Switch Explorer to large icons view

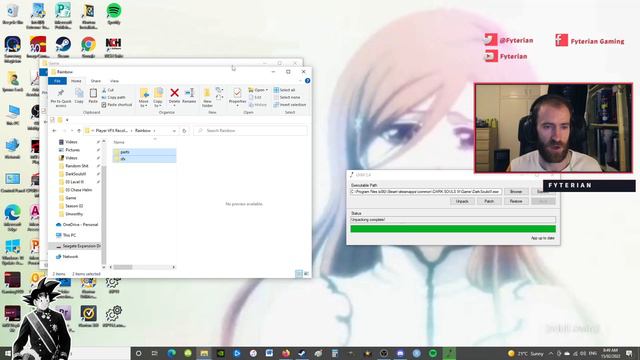pyautogui.click(x=306, y=273)
